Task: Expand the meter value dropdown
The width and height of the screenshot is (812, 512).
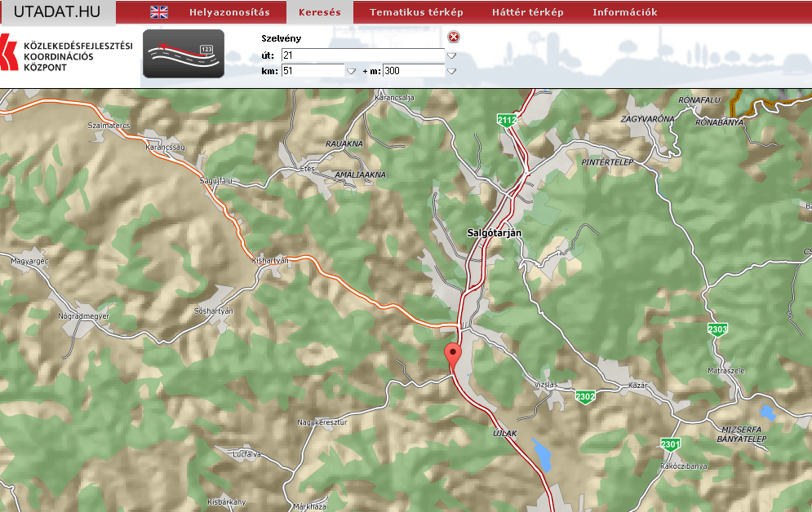Action: (x=451, y=71)
